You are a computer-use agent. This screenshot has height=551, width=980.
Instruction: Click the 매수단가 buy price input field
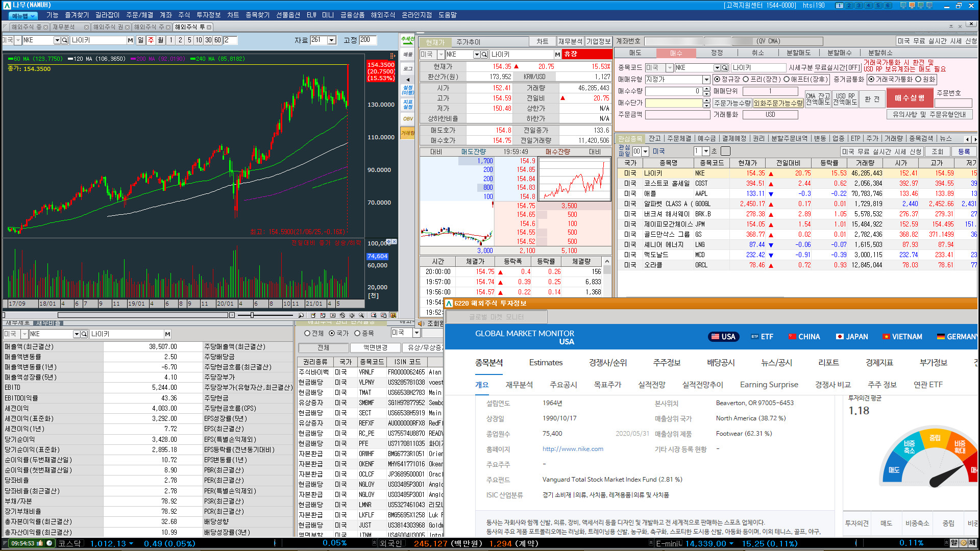(x=674, y=103)
